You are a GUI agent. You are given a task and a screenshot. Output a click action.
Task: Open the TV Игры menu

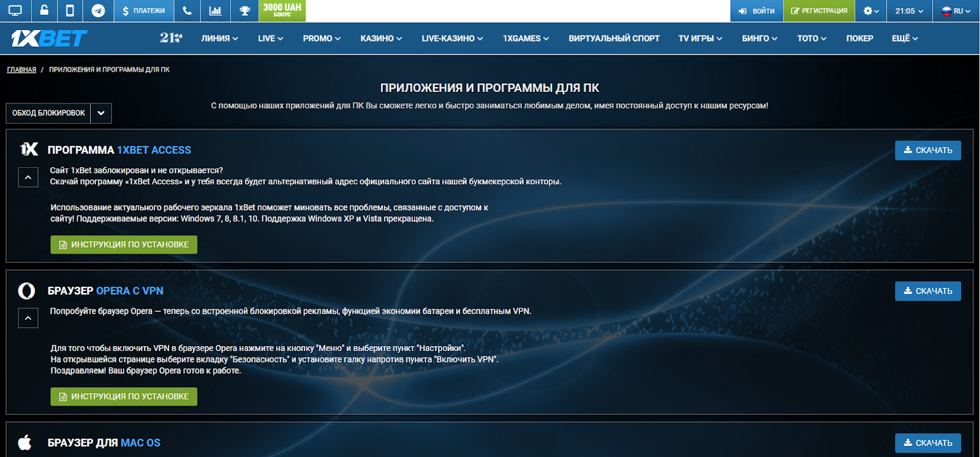tap(700, 38)
